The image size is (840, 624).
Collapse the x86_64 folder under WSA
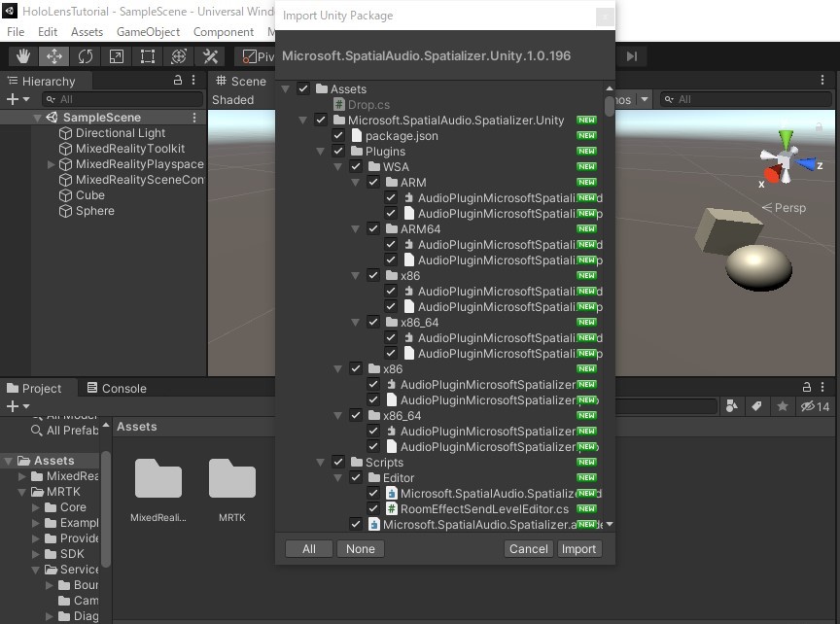tap(355, 323)
